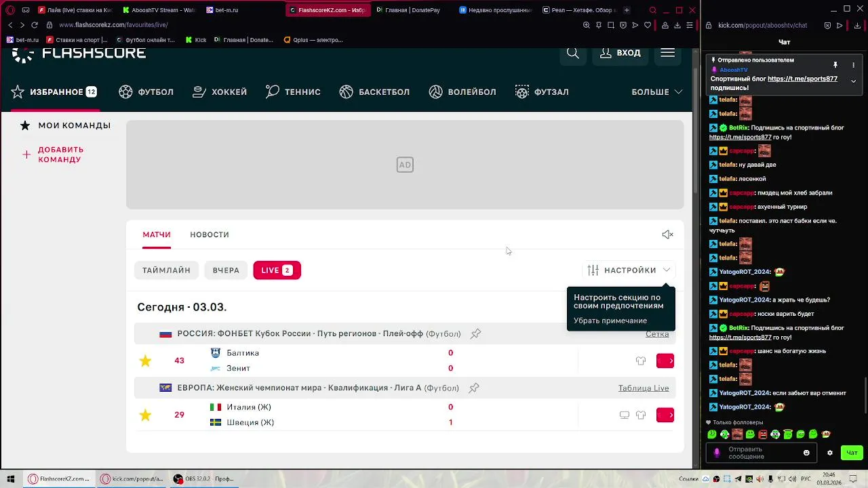
Task: Unfavorite the Италия–Швеция match star
Action: click(x=145, y=415)
